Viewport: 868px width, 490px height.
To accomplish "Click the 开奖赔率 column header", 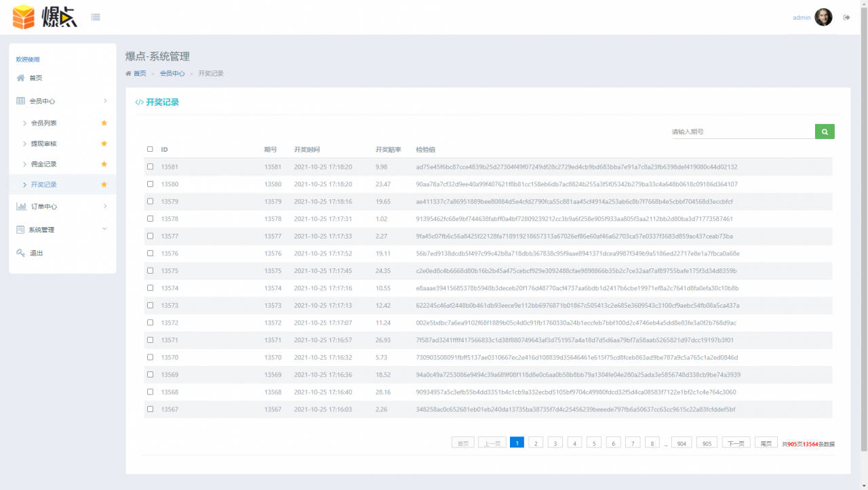I will (389, 149).
